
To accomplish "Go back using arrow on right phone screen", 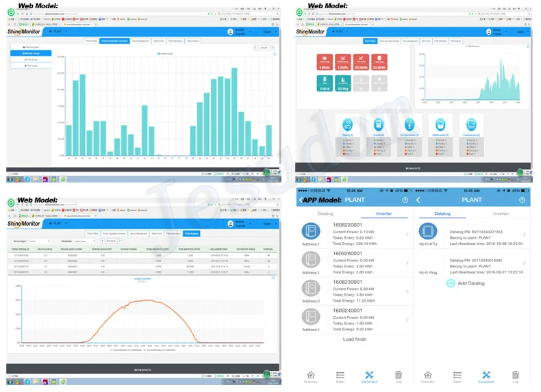I will pos(418,200).
